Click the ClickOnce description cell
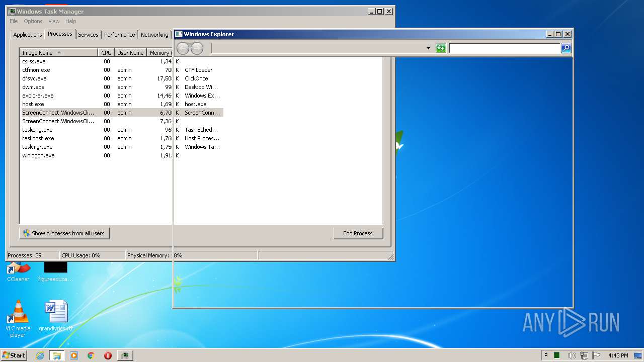 [x=197, y=78]
